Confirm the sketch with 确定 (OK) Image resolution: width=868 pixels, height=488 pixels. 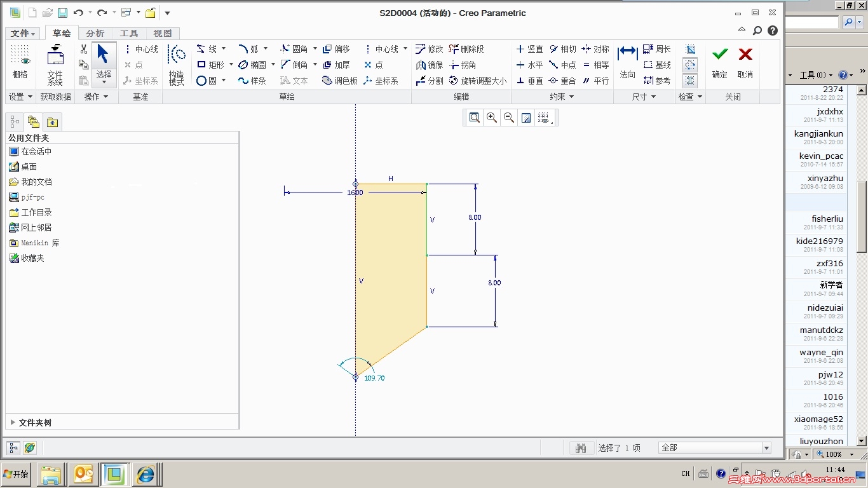[x=720, y=62]
